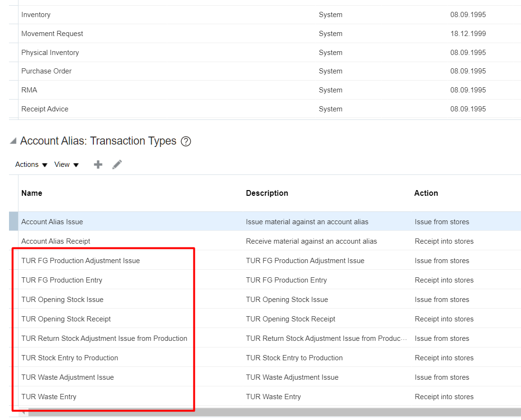Sort the table by the Name column
This screenshot has width=521, height=420.
[x=31, y=193]
